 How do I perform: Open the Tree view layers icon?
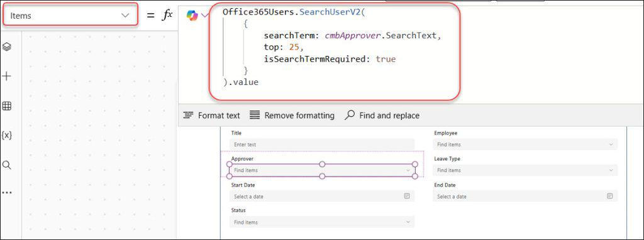6,46
